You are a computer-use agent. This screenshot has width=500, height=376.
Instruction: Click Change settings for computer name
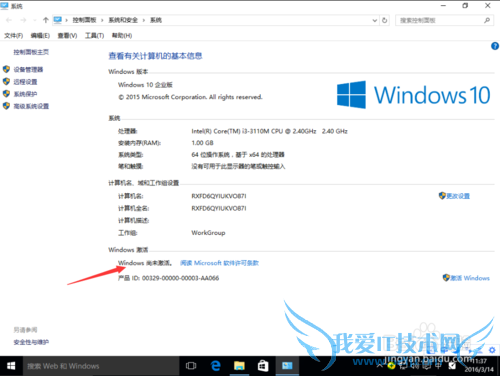click(458, 196)
